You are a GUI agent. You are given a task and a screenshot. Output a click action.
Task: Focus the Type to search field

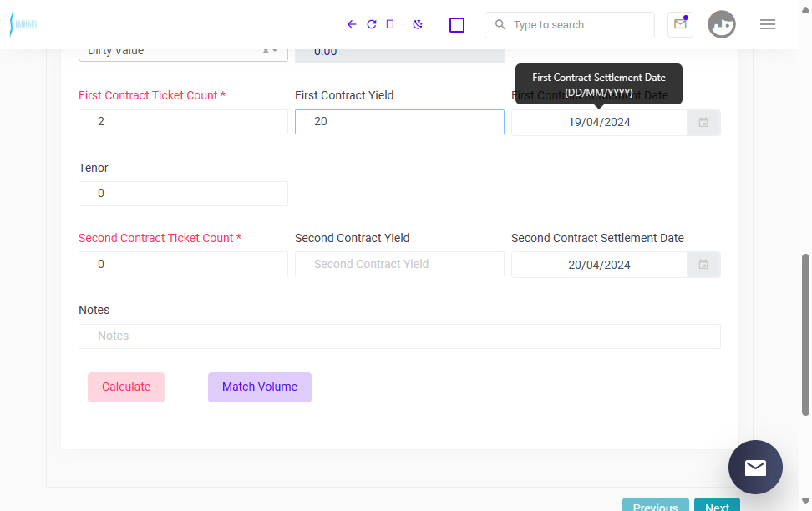(570, 25)
